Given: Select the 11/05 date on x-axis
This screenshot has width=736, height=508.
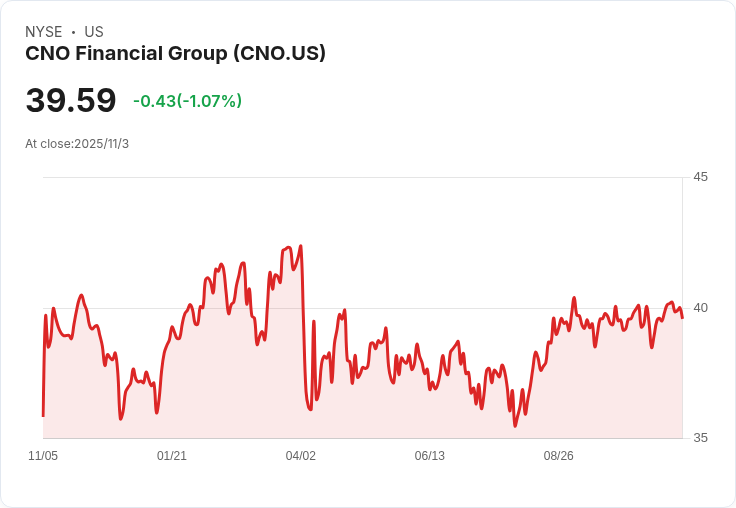Looking at the screenshot, I should point(43,456).
